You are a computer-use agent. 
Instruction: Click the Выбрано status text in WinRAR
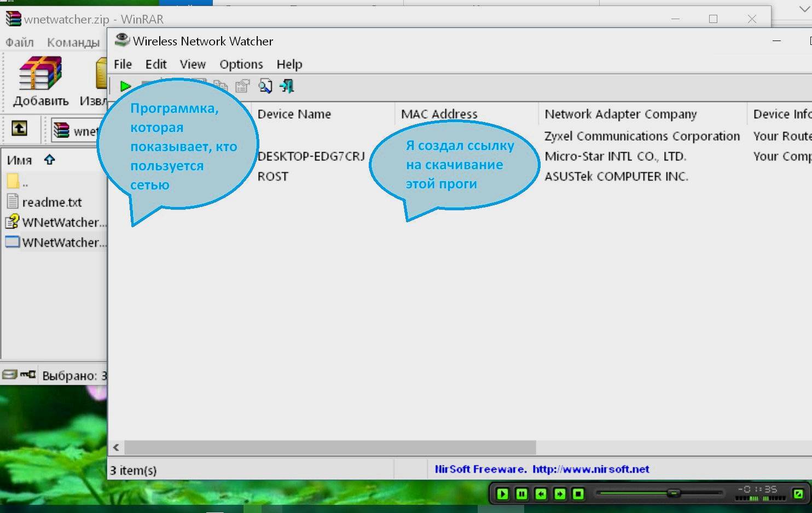pyautogui.click(x=74, y=376)
